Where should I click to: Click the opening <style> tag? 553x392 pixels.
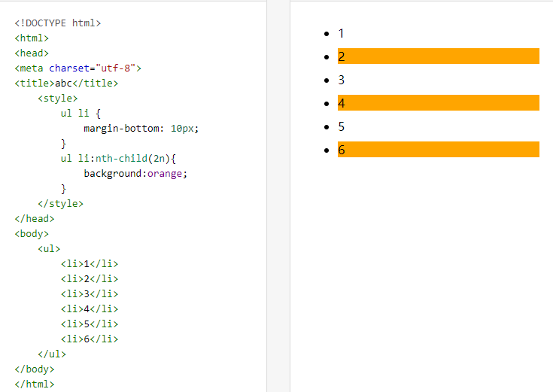[x=58, y=99]
